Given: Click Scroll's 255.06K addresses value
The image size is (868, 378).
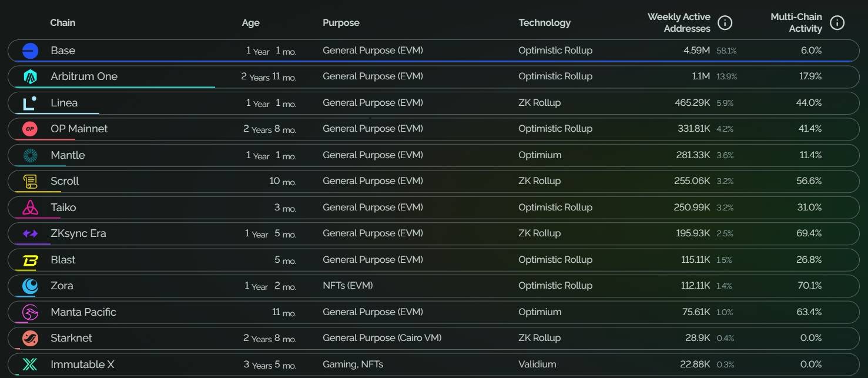Looking at the screenshot, I should 692,181.
